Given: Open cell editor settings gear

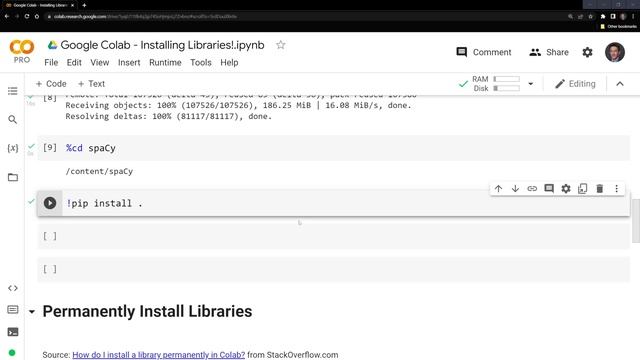Looking at the screenshot, I should [566, 189].
